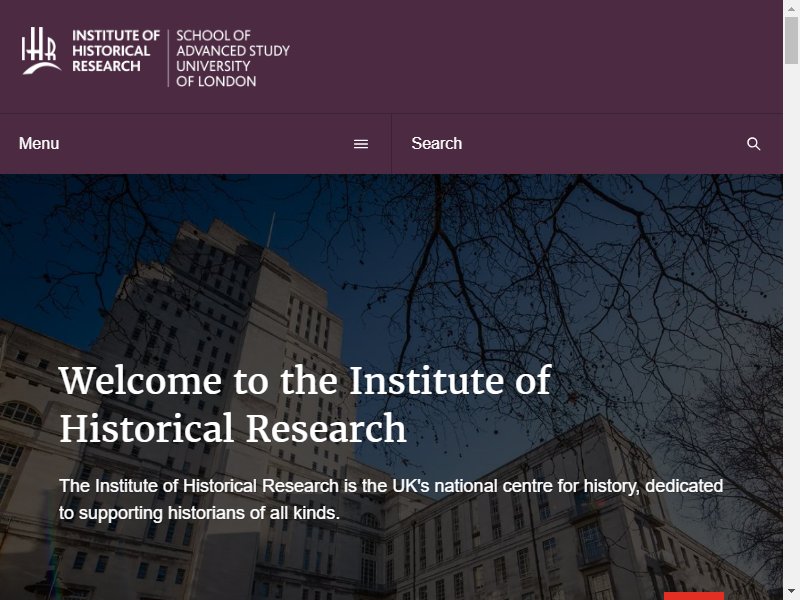
Task: Click the scrollbar down arrow
Action: click(791, 592)
